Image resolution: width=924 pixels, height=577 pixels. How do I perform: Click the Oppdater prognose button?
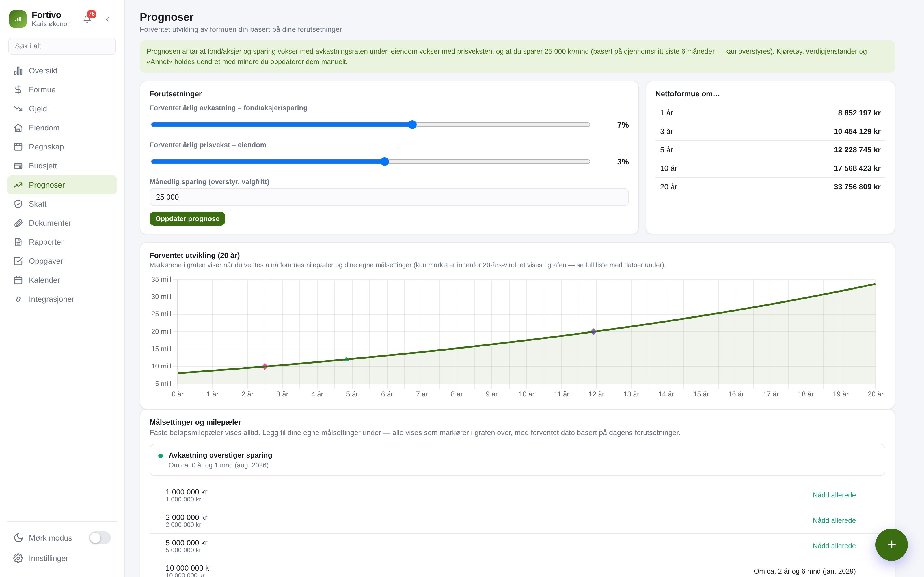coord(187,219)
